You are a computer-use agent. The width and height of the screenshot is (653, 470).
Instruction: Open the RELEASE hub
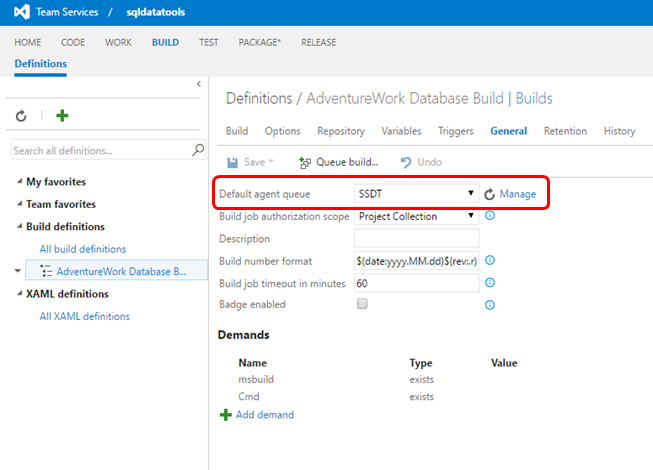[x=319, y=42]
